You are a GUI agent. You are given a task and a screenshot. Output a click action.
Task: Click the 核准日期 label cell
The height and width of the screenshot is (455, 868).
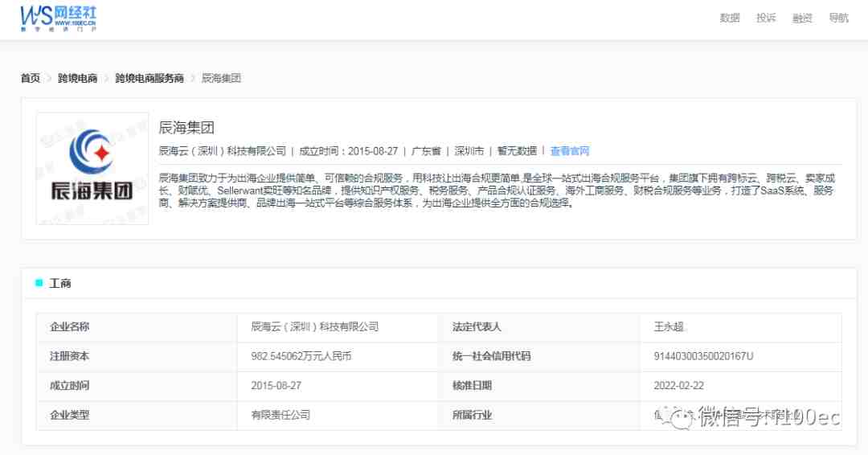[x=538, y=385]
